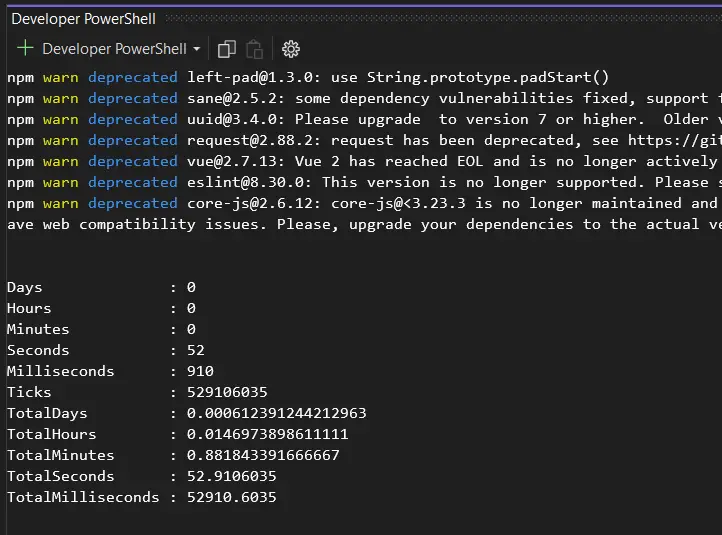Screen dimensions: 722x535
Task: Click the TotalMinutes output row label
Action: coord(60,455)
